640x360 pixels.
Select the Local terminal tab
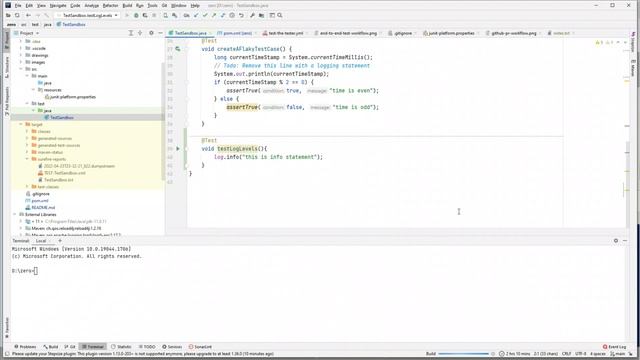pyautogui.click(x=41, y=241)
